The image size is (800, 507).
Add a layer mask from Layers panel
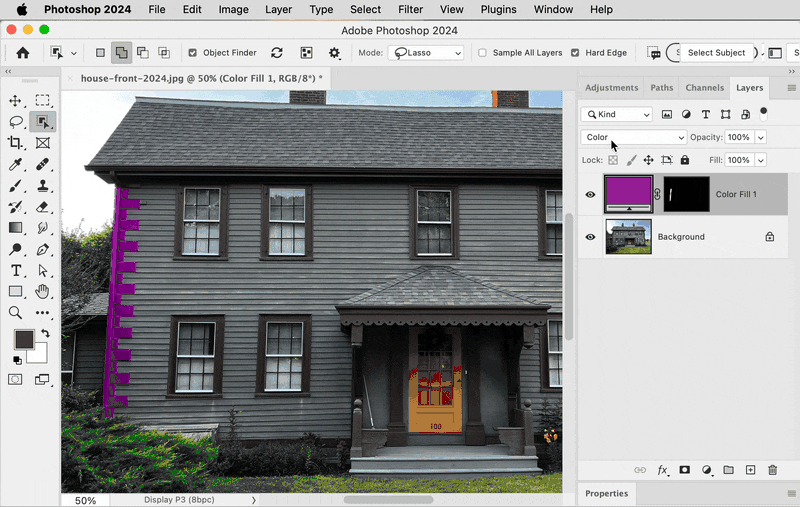(x=685, y=470)
